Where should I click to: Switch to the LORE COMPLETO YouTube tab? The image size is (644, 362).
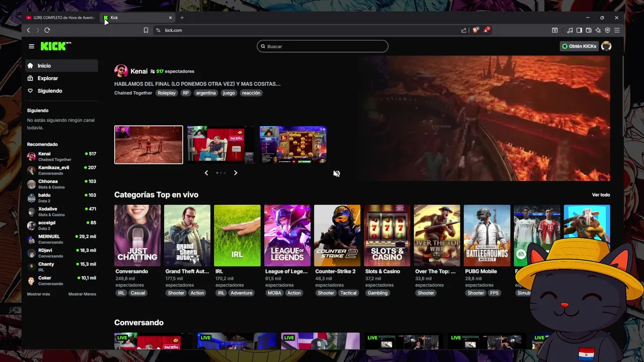coord(60,18)
